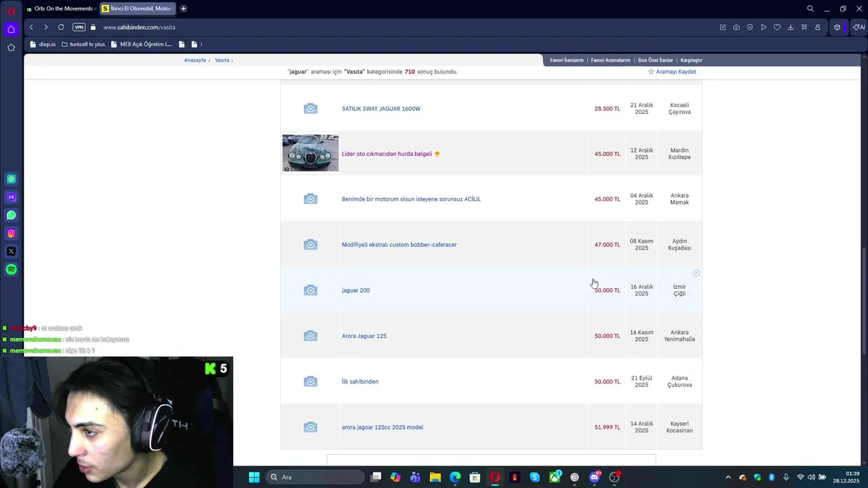This screenshot has width=868, height=488.
Task: Open File Explorer from the taskbar
Action: point(435,477)
